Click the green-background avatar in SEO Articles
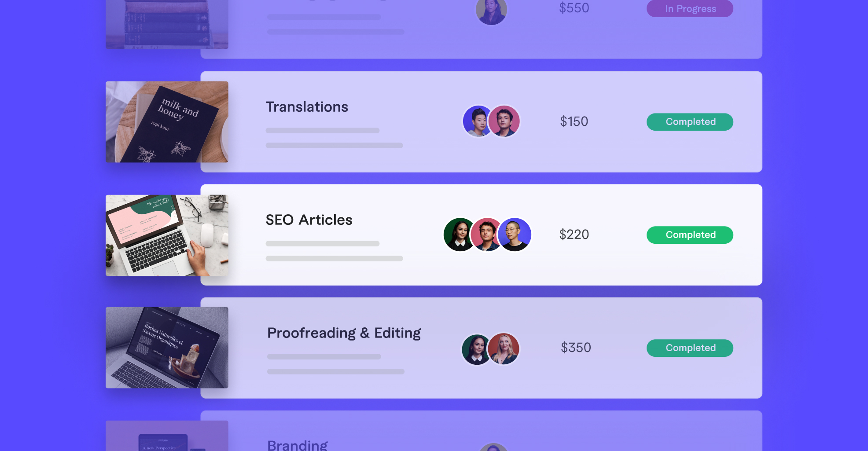The image size is (868, 451). pyautogui.click(x=459, y=235)
